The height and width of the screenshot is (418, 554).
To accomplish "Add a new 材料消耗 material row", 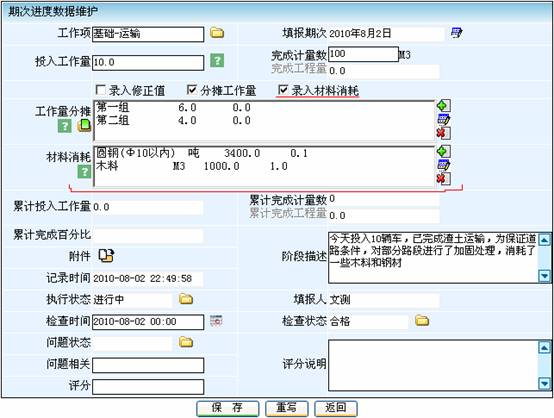I will 443,151.
